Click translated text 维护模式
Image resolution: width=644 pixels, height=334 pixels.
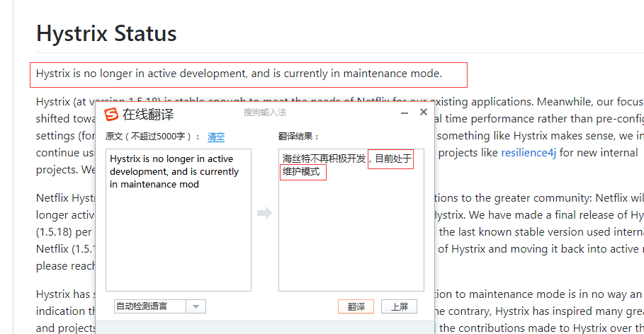pos(301,171)
